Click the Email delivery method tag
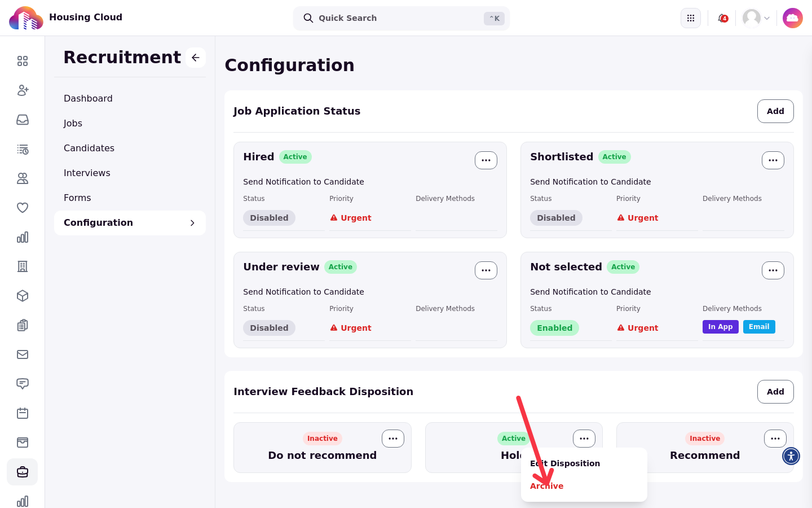 click(x=759, y=327)
